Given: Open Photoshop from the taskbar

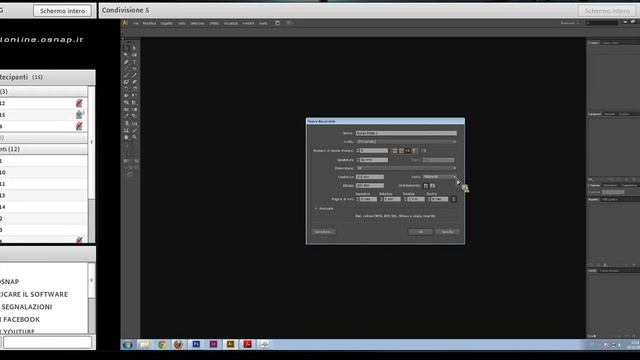Looking at the screenshot, I should click(196, 344).
